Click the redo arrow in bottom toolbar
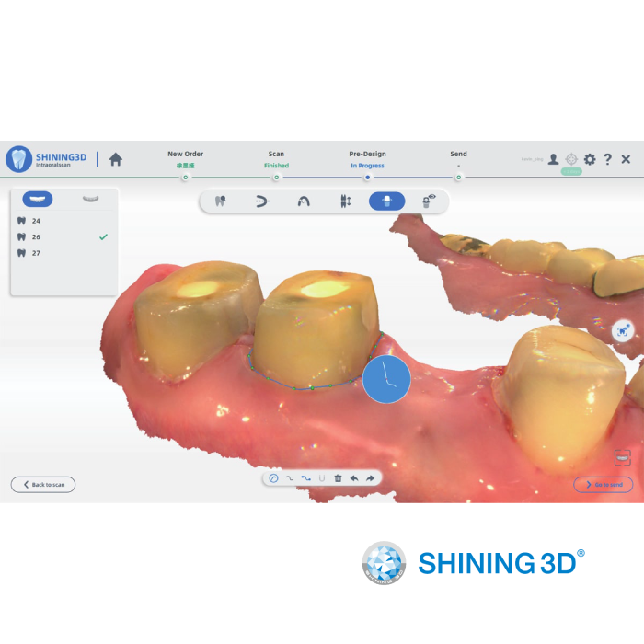Image resolution: width=644 pixels, height=644 pixels. coord(370,478)
